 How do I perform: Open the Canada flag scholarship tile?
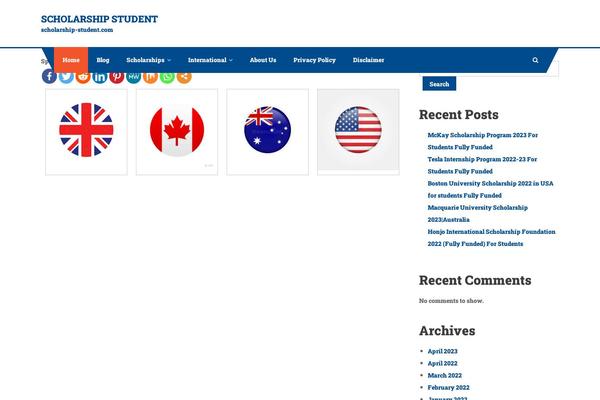(x=177, y=132)
